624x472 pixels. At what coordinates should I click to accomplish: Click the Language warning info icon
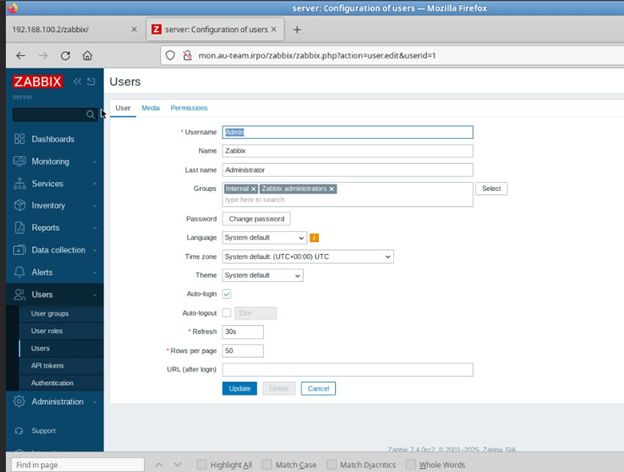pyautogui.click(x=314, y=238)
